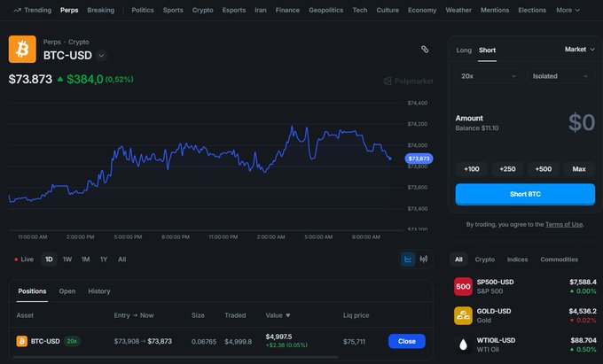603x364 pixels.
Task: Click the Entry → Now column header
Action: pyautogui.click(x=134, y=315)
